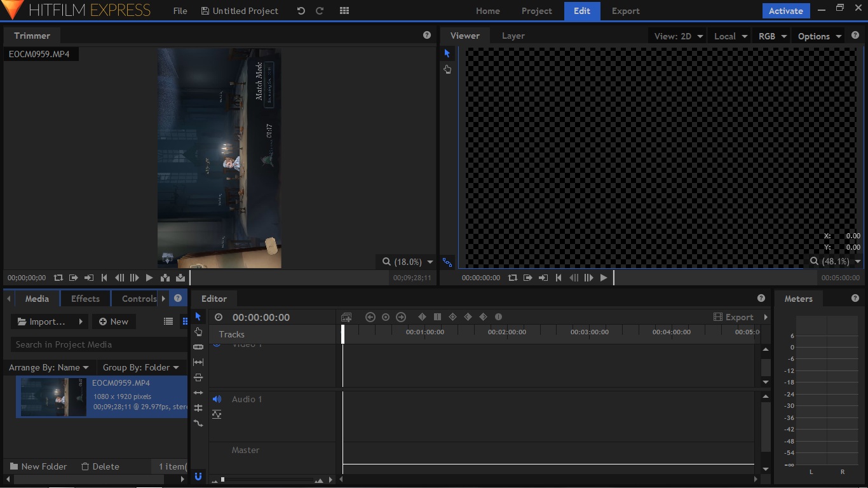This screenshot has height=488, width=868.
Task: Open the View: 2D dropdown
Action: 679,36
